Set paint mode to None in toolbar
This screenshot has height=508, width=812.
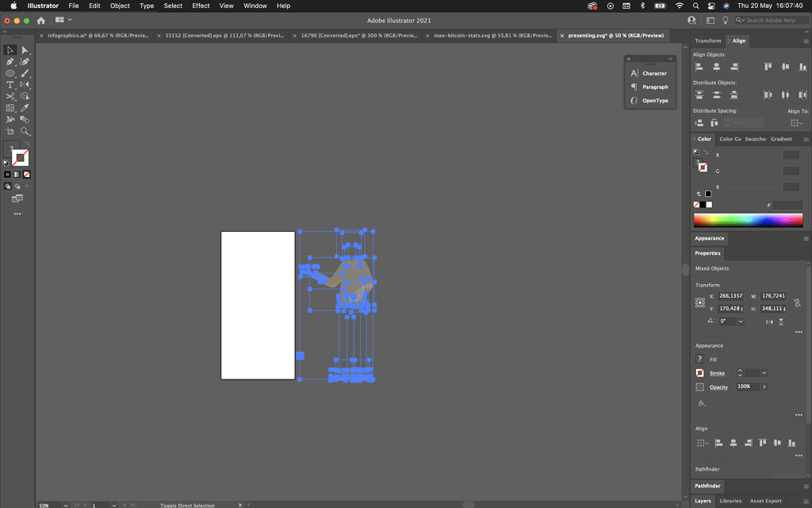pos(27,175)
